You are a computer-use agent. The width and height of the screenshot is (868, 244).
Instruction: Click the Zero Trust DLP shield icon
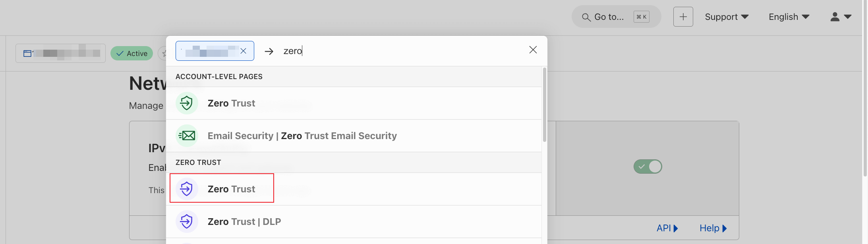click(187, 222)
